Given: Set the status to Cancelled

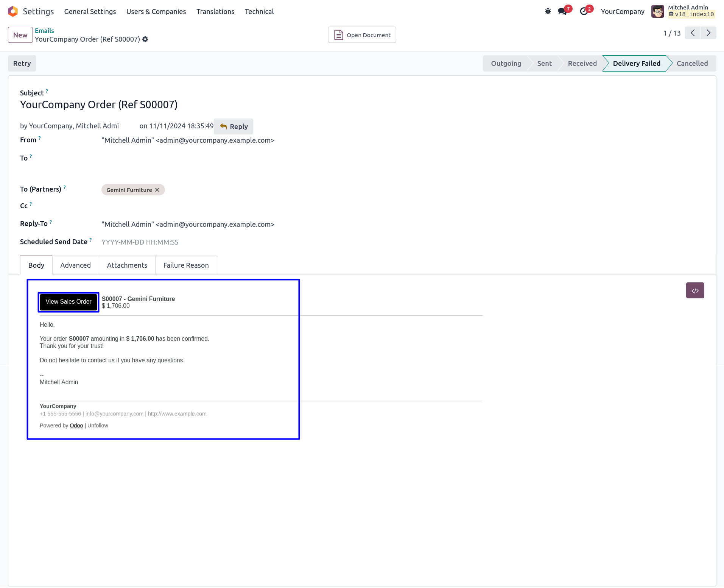Looking at the screenshot, I should coord(692,63).
